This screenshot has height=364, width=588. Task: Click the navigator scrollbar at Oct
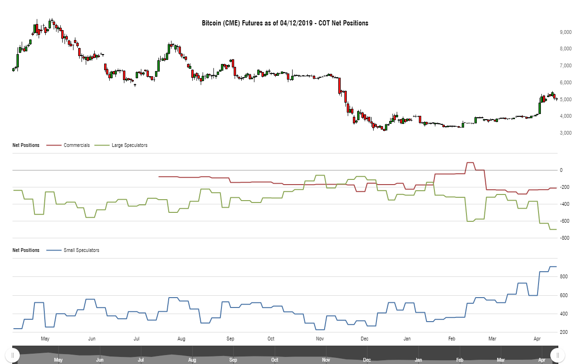coord(275,360)
